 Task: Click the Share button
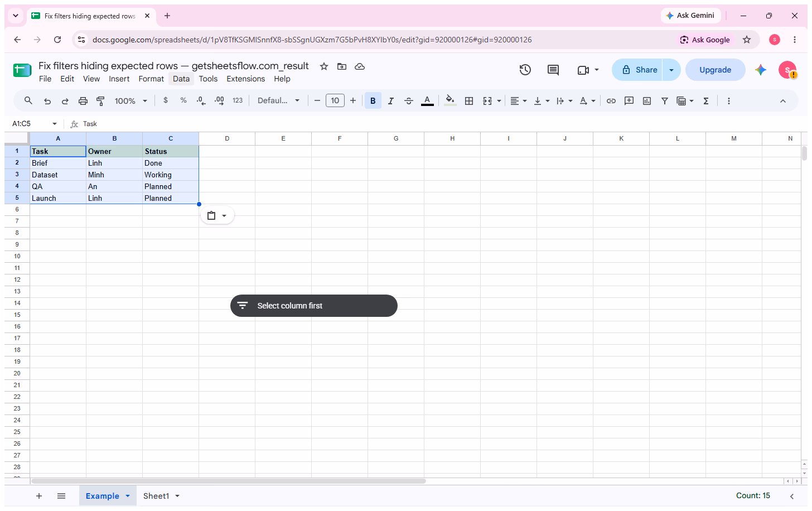(637, 70)
